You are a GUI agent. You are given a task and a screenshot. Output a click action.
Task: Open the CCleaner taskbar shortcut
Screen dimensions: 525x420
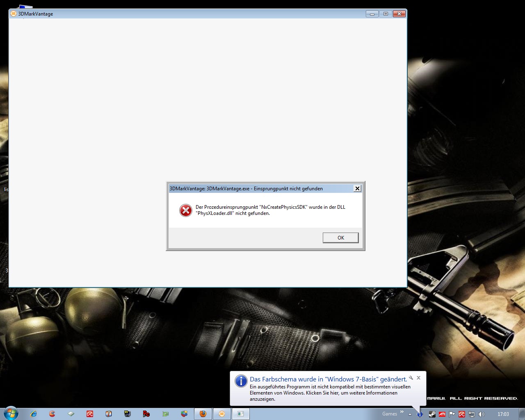coord(52,414)
